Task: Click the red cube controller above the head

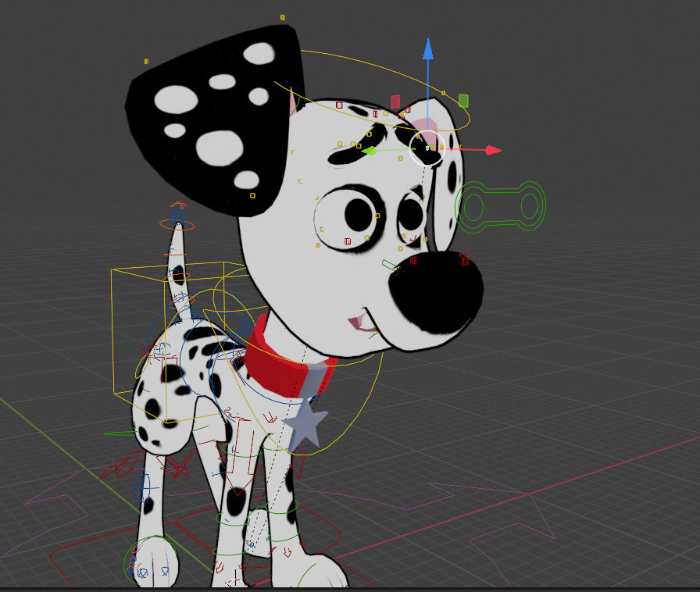Action: [394, 100]
